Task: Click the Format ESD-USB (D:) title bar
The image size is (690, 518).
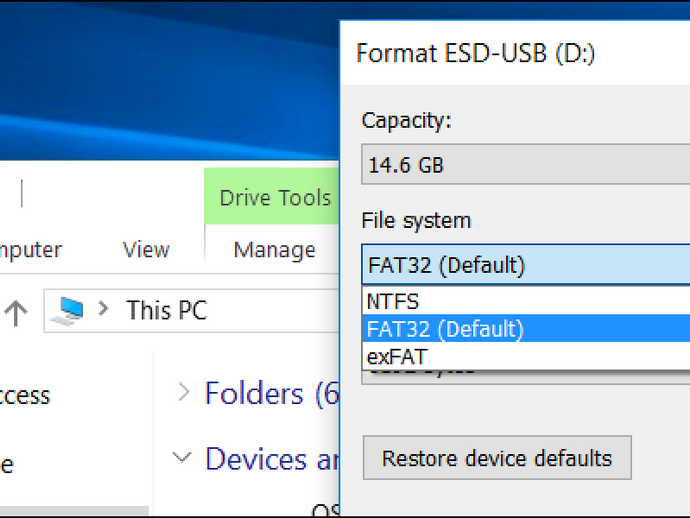Action: tap(515, 53)
